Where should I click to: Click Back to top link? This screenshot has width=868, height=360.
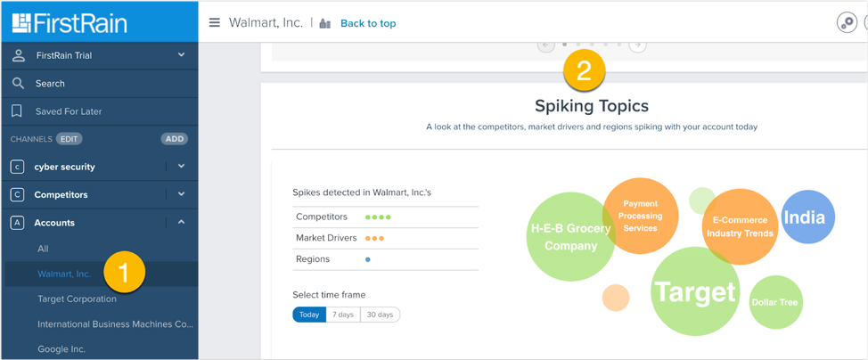[368, 23]
